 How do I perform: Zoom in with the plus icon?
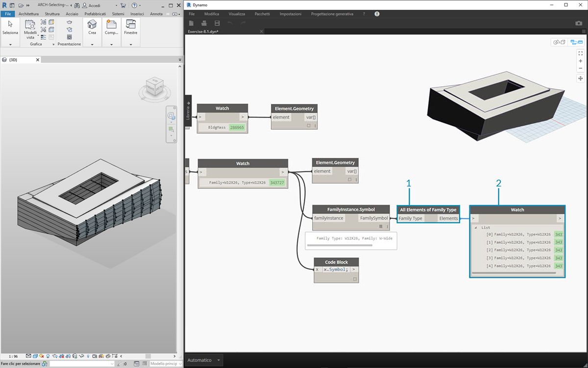[580, 61]
